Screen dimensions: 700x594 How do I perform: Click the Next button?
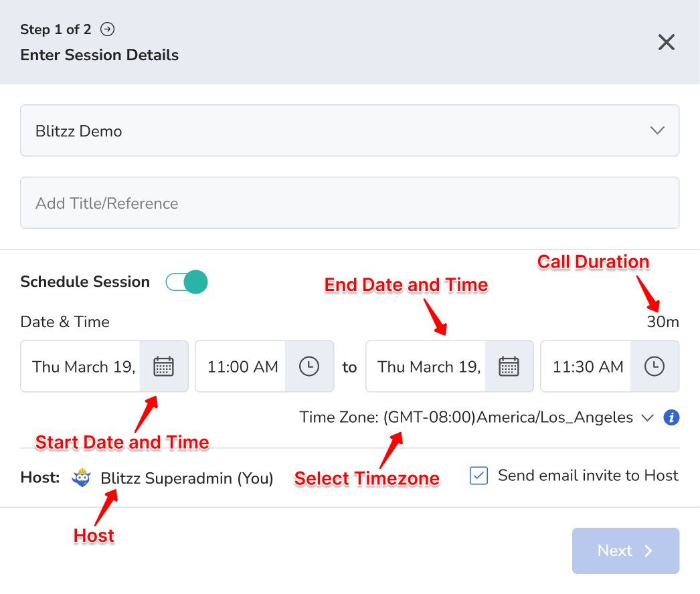[x=626, y=551]
